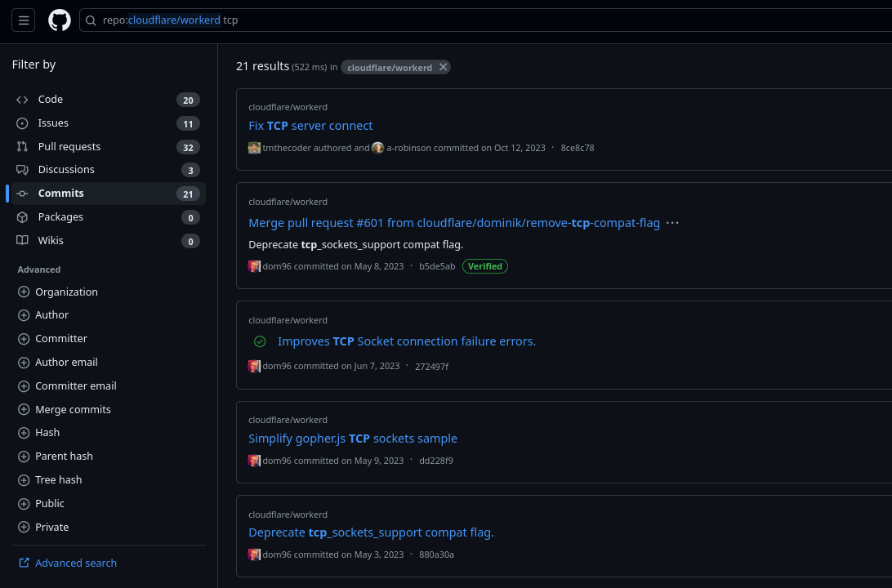Click dom96's avatar on the May 8 commit

click(x=254, y=266)
